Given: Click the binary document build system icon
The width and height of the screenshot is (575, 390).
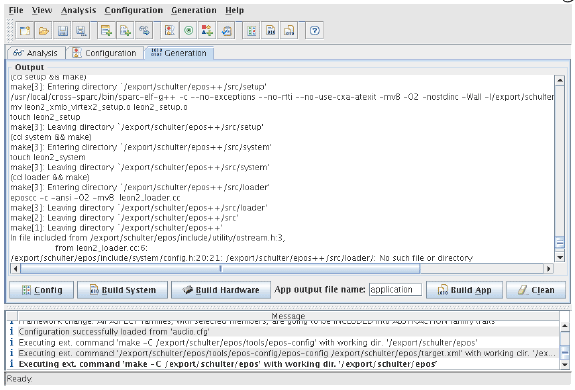Looking at the screenshot, I should coord(271,31).
